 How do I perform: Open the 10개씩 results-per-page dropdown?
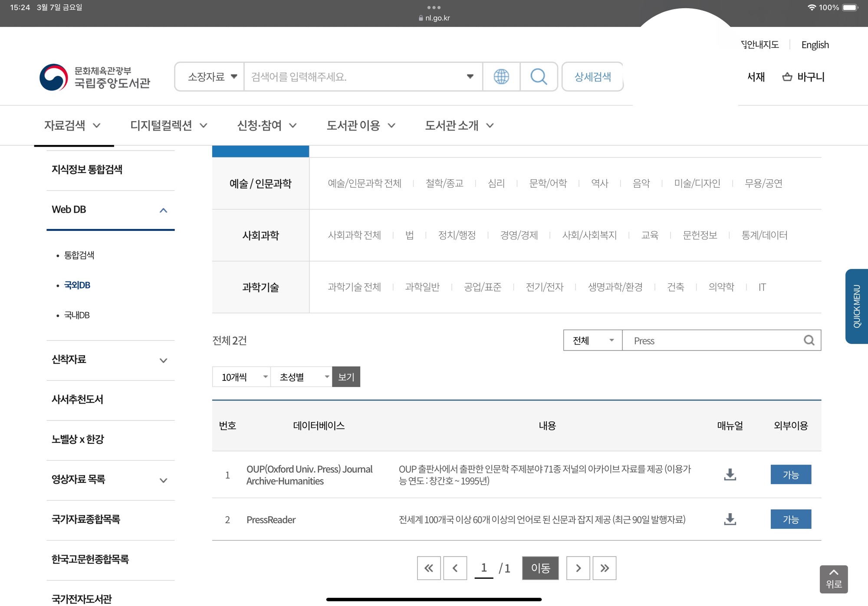(x=242, y=377)
